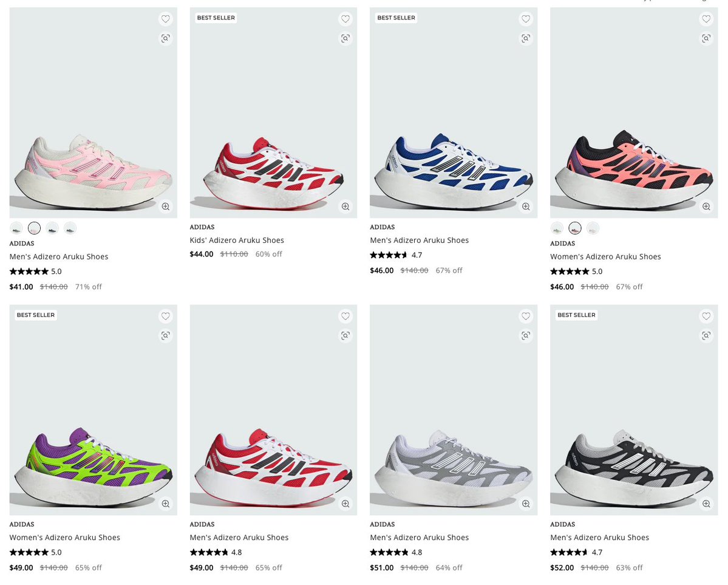
Task: Select first color swatch under pink Men's shoe
Action: click(16, 228)
